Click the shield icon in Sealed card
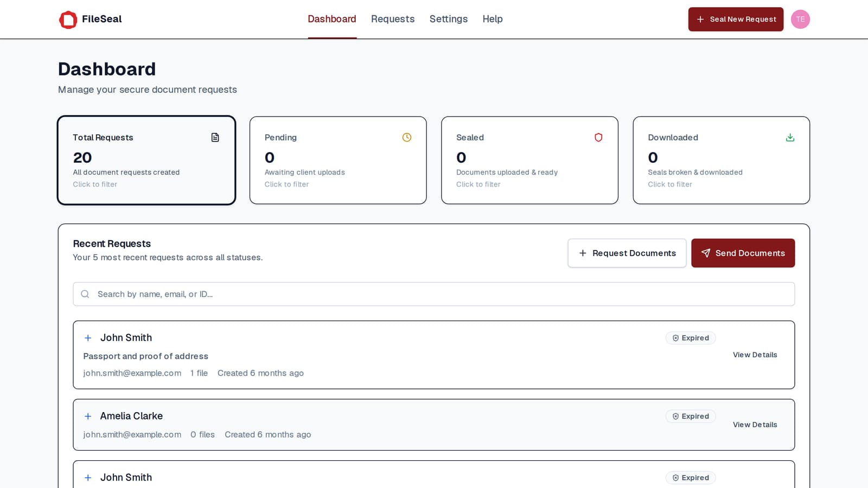 tap(598, 138)
